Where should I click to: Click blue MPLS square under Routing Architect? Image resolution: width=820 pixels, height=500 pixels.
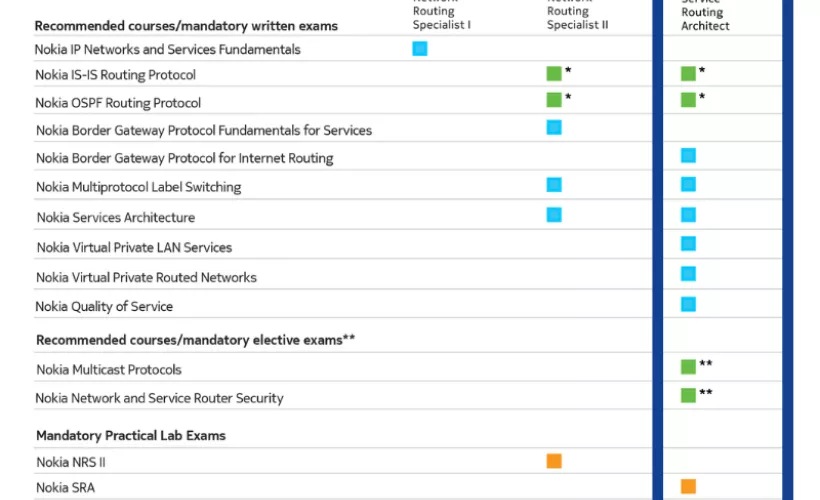688,184
